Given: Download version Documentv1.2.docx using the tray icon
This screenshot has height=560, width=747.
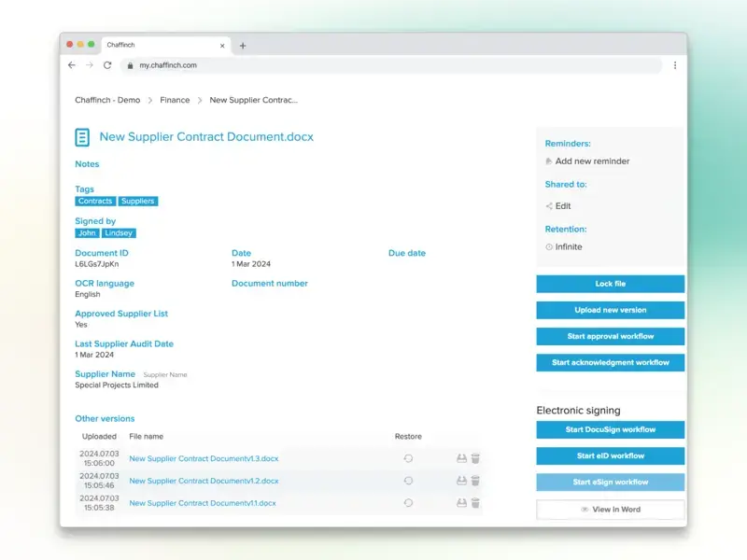Looking at the screenshot, I should [461, 481].
